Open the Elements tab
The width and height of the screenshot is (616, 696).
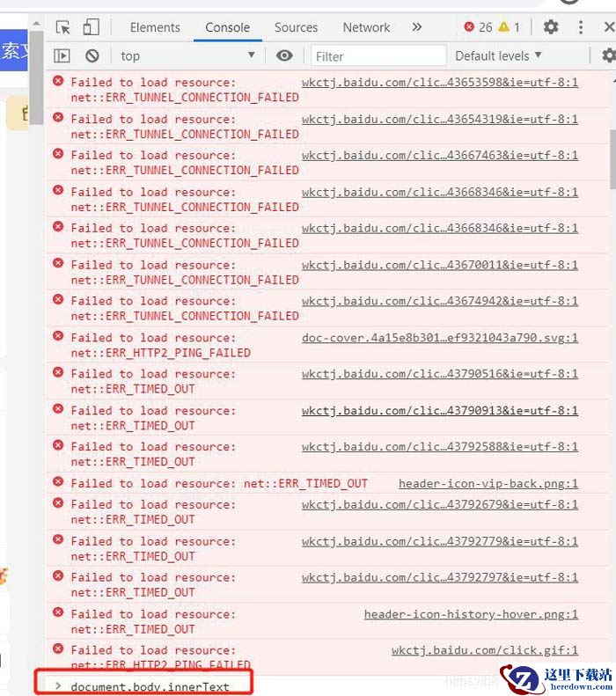click(155, 27)
